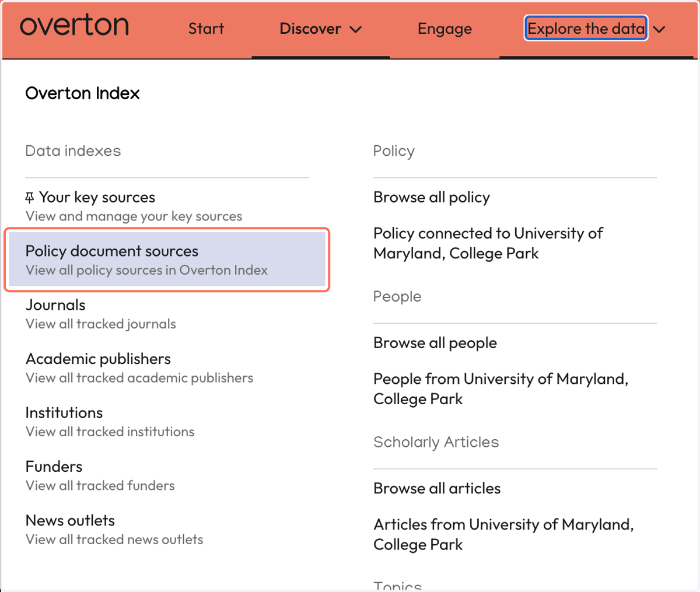
Task: Click 'View all tracked institutions' description
Action: click(x=110, y=432)
